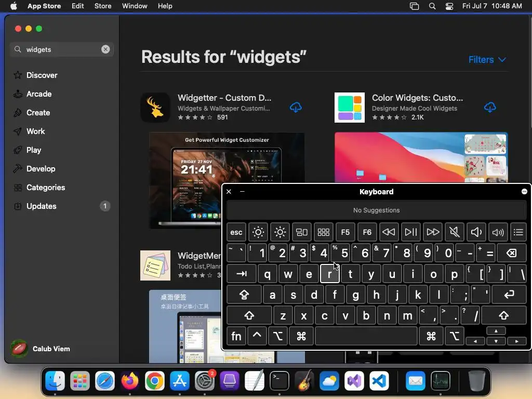Viewport: 532px width, 399px height.
Task: Clear the widgets search field
Action: (105, 49)
